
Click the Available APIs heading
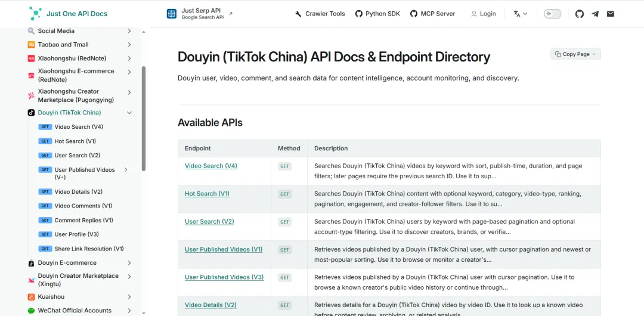tap(210, 122)
